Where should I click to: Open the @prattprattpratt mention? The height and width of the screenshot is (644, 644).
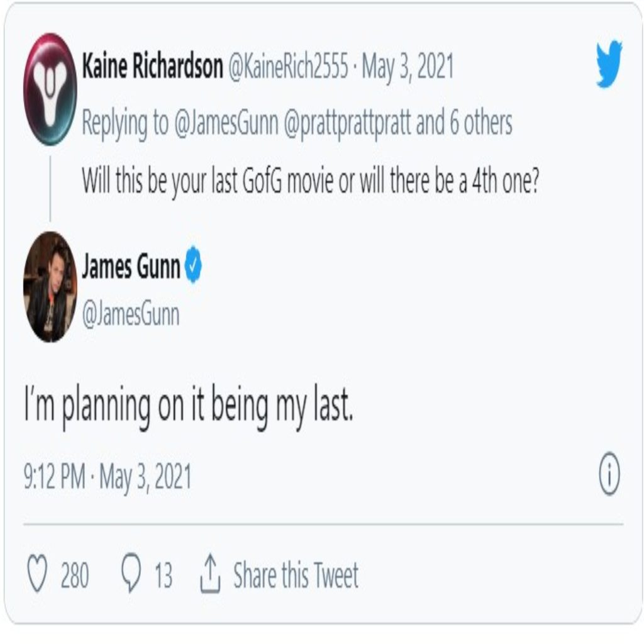click(x=348, y=124)
